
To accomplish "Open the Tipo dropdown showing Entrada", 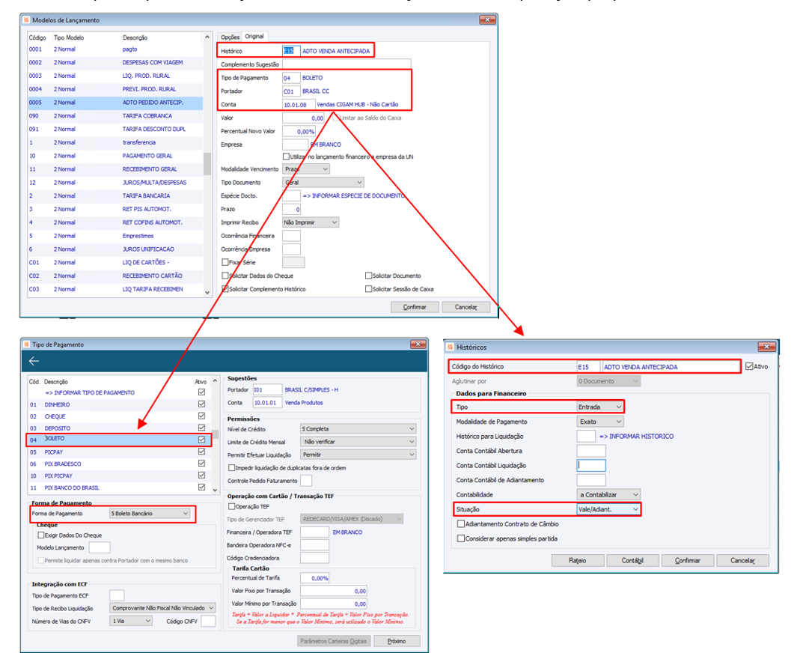I will pyautogui.click(x=599, y=407).
